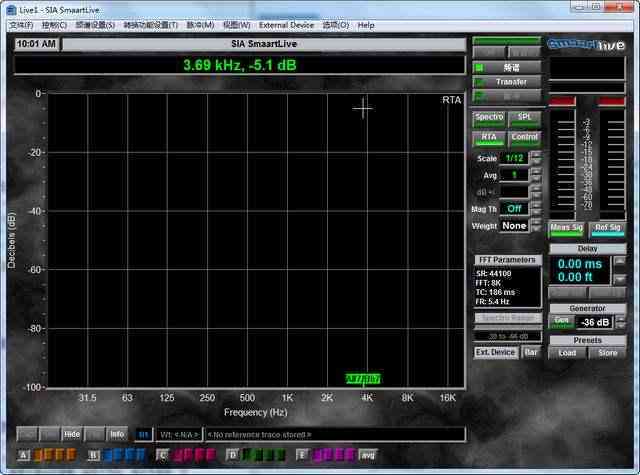Open the Ext. Device panel
The width and height of the screenshot is (640, 475).
[496, 352]
